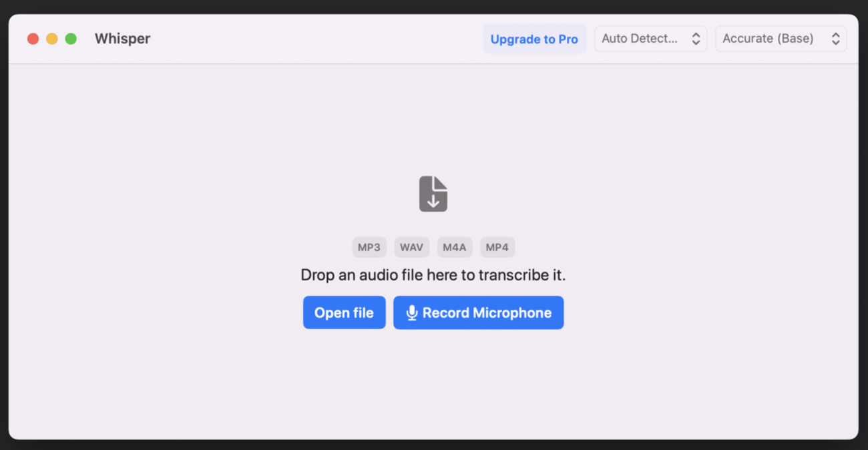868x450 pixels.
Task: Click the file drop document icon
Action: click(x=433, y=194)
